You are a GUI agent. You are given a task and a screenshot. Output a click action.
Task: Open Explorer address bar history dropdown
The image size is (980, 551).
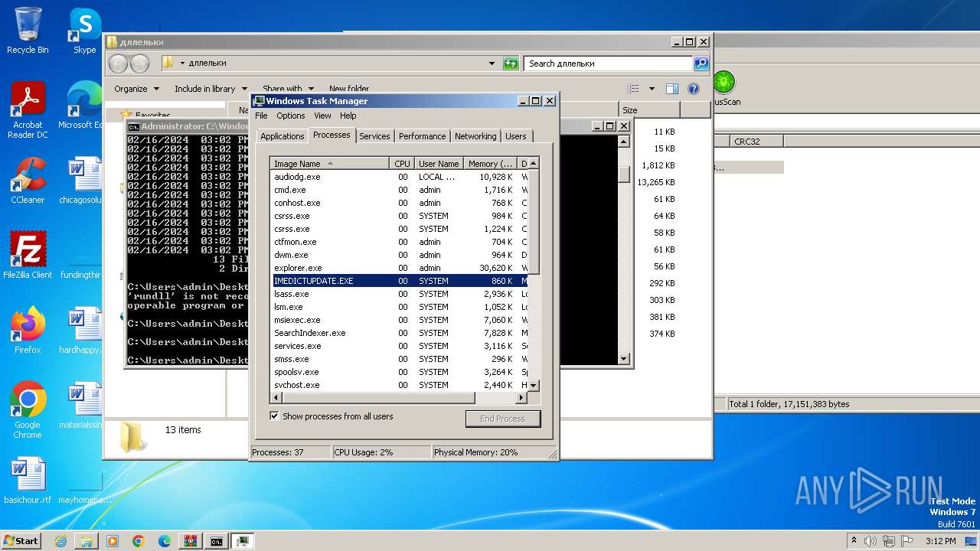click(492, 64)
